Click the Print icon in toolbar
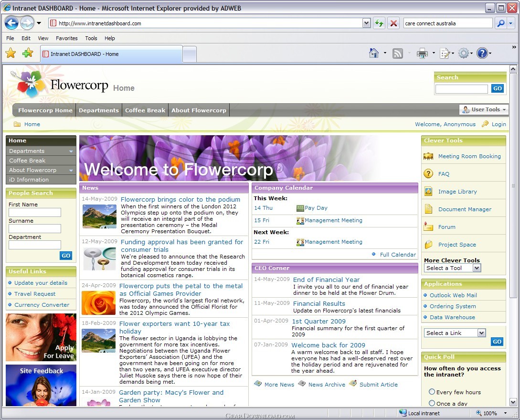This screenshot has width=520, height=420. (422, 53)
